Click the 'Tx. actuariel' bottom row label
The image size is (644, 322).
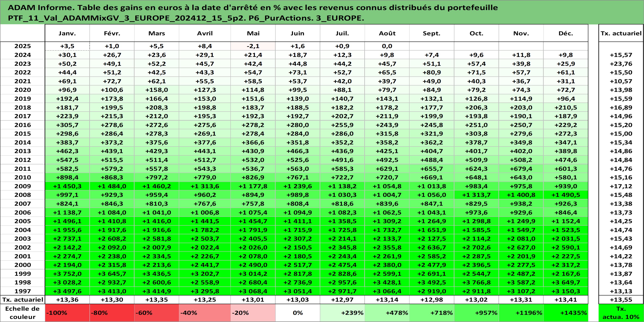click(22, 300)
